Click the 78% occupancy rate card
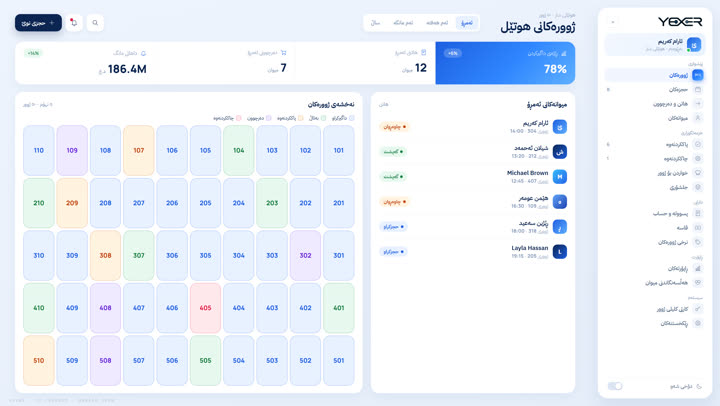This screenshot has width=720, height=406. 505,63
